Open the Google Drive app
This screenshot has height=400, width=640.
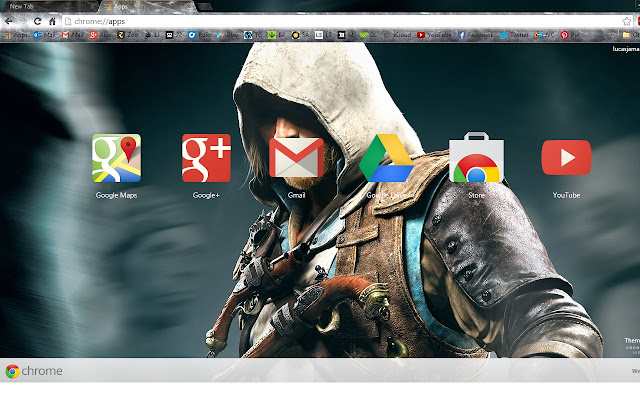[386, 158]
